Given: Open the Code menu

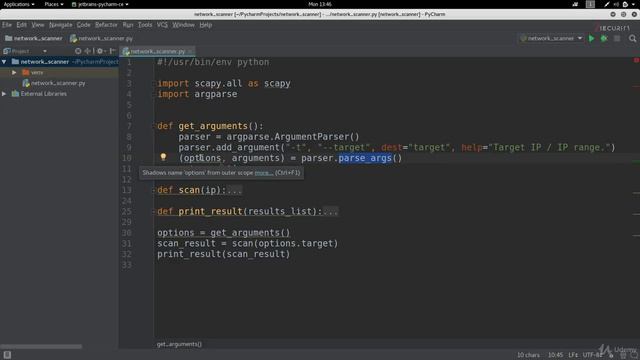Looking at the screenshot, I should coord(84,25).
